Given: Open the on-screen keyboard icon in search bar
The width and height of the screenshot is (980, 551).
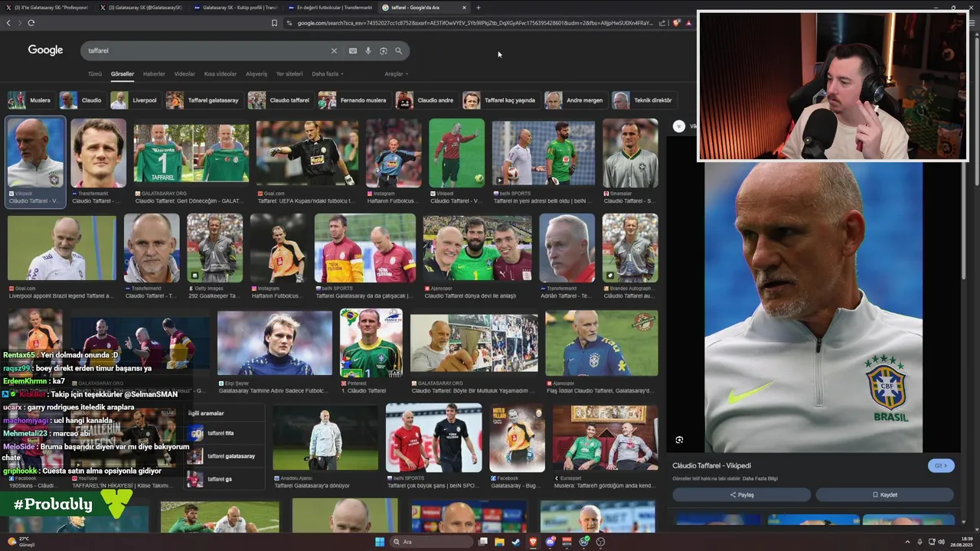Looking at the screenshot, I should (352, 51).
